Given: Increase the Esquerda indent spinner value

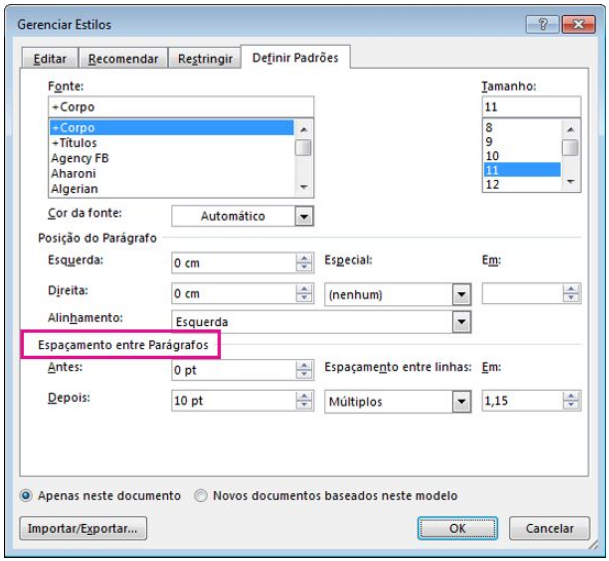Looking at the screenshot, I should click(x=305, y=258).
